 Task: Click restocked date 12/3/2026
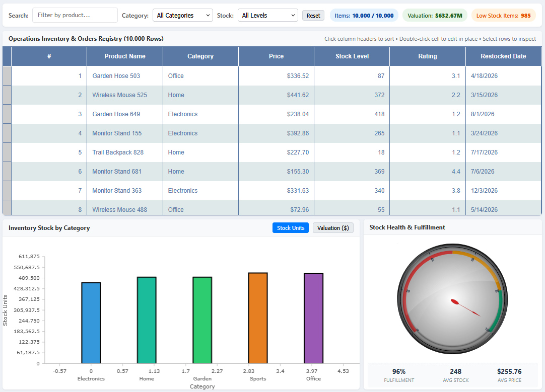(x=503, y=191)
